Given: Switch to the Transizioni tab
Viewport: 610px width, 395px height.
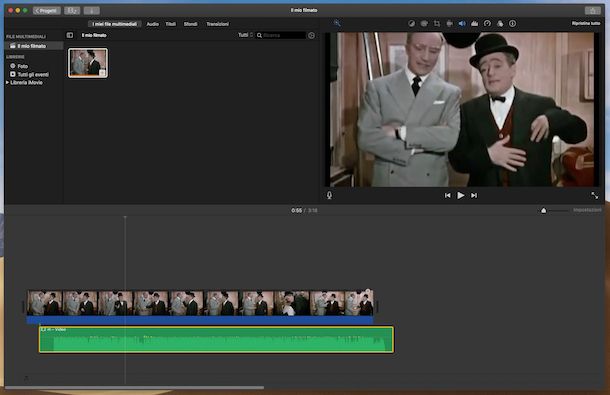Looking at the screenshot, I should pos(217,24).
